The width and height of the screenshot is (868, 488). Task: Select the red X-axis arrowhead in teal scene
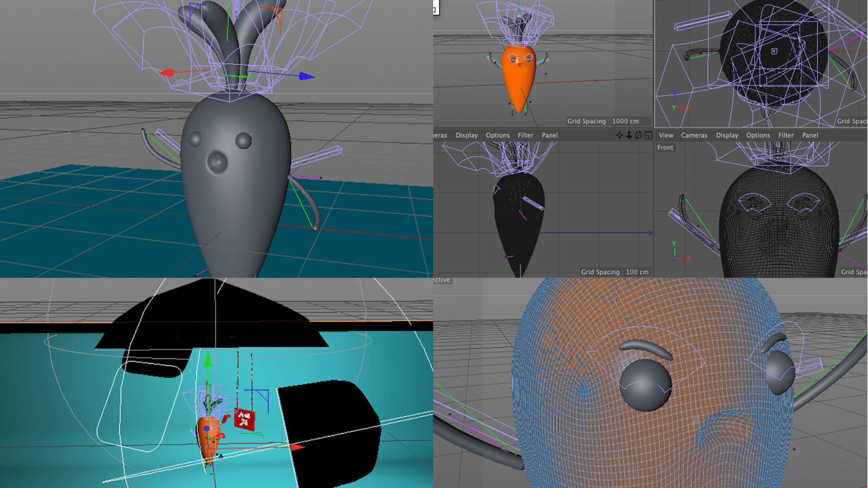pyautogui.click(x=297, y=447)
